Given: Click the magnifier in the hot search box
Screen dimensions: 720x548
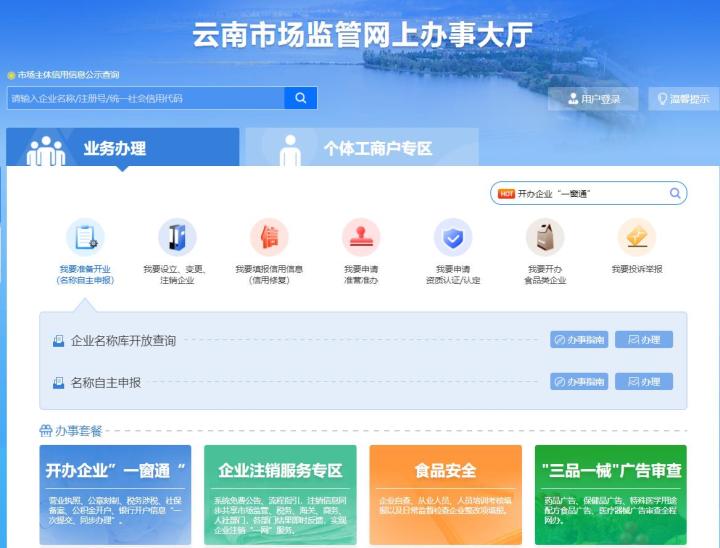Looking at the screenshot, I should pos(675,193).
